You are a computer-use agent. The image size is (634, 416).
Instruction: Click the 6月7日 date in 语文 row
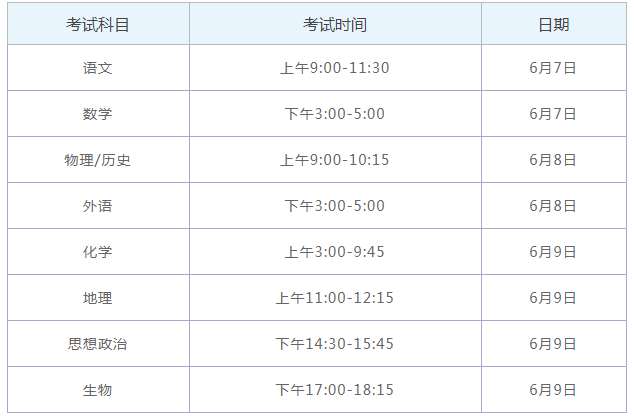pos(553,68)
